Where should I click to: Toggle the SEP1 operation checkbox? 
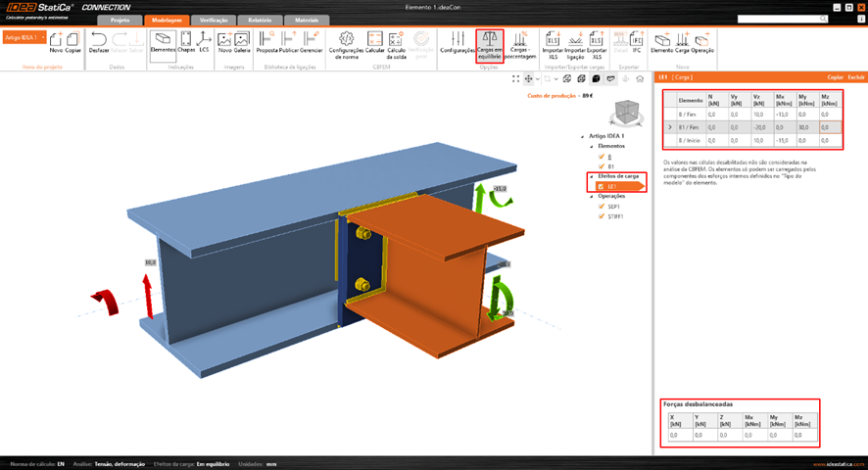pyautogui.click(x=601, y=207)
